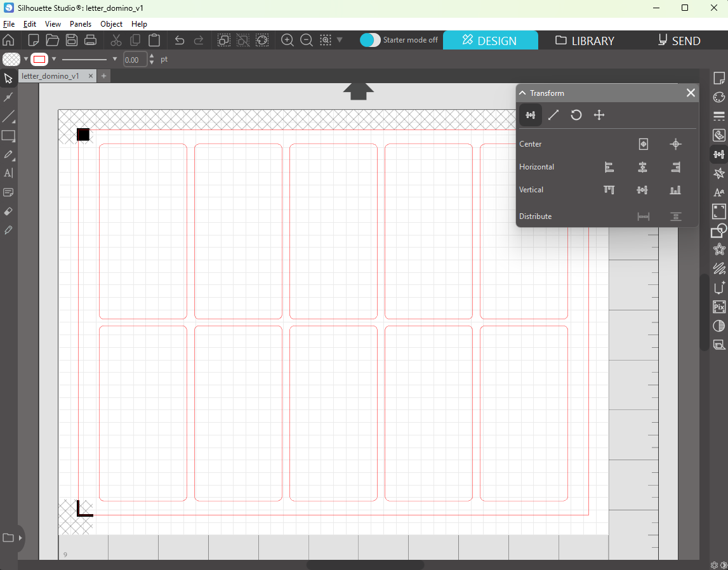This screenshot has height=570, width=728.
Task: Increase line thickness with stepper arrow
Action: tap(152, 56)
